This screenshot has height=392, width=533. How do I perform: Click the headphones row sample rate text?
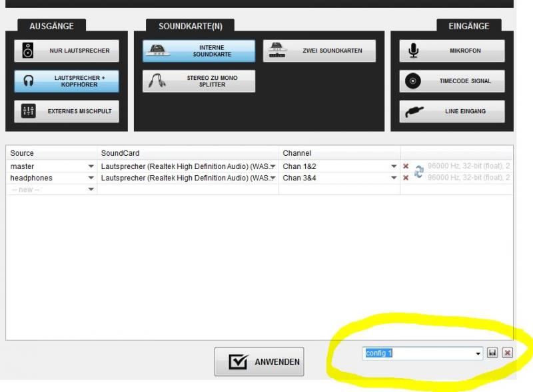coord(469,177)
